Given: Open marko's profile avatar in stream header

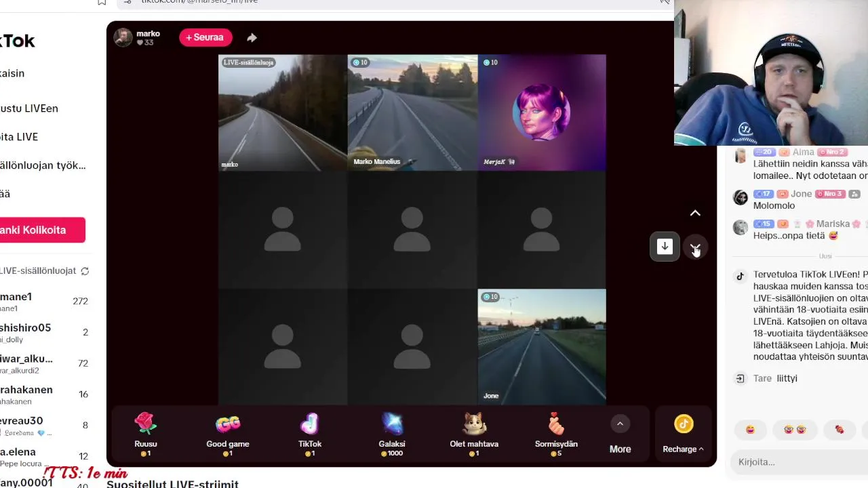Looking at the screenshot, I should pos(123,38).
